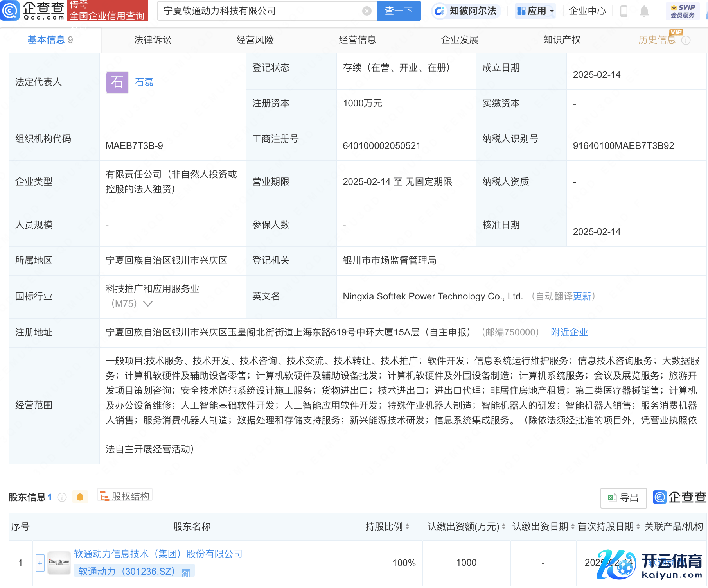Image resolution: width=708 pixels, height=588 pixels.
Task: Click the SoftStone shareholder logo thumbnail
Action: [x=59, y=563]
